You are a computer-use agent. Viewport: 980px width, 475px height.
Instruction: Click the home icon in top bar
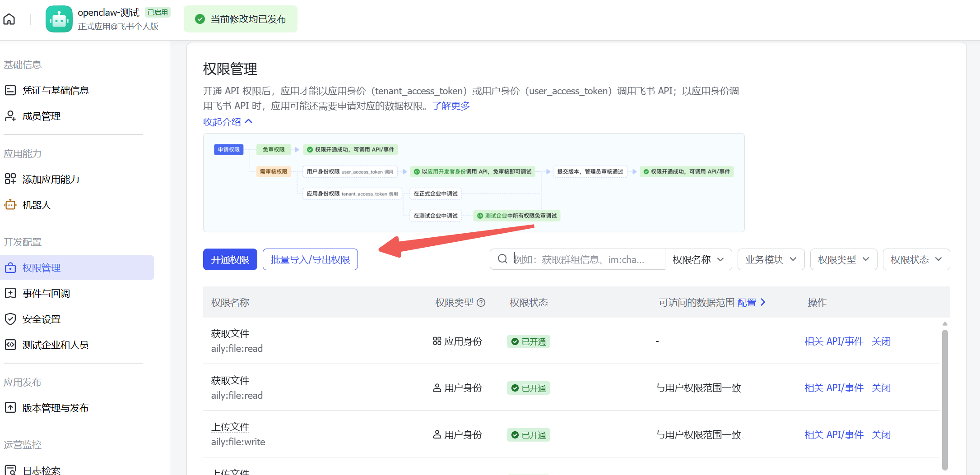pyautogui.click(x=9, y=19)
